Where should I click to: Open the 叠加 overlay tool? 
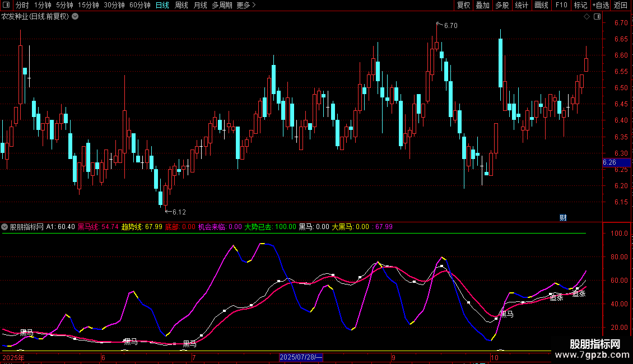point(482,5)
